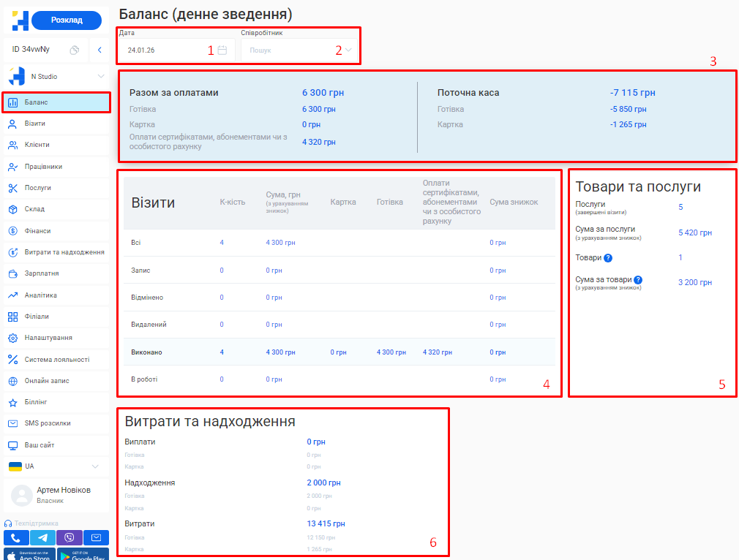Show help tooltip next to Сума за товари

[x=638, y=279]
